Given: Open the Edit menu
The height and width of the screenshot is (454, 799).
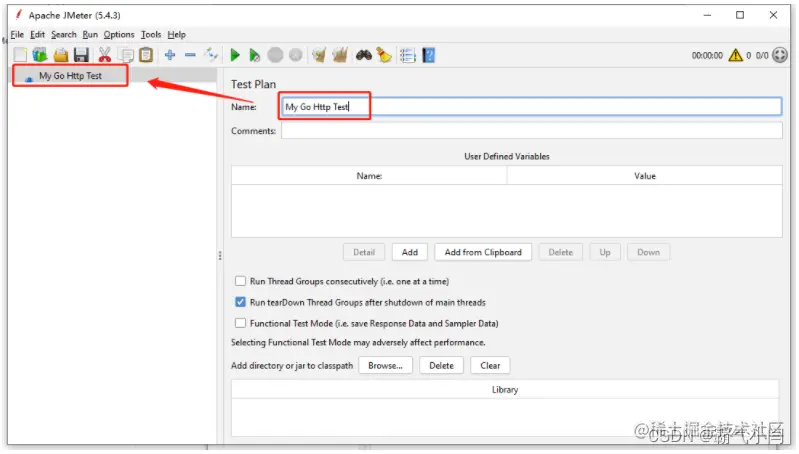Looking at the screenshot, I should tap(37, 35).
